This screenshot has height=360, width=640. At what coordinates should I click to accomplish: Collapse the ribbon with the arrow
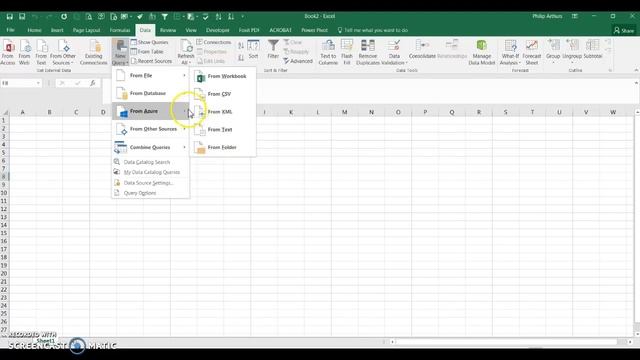pos(636,70)
